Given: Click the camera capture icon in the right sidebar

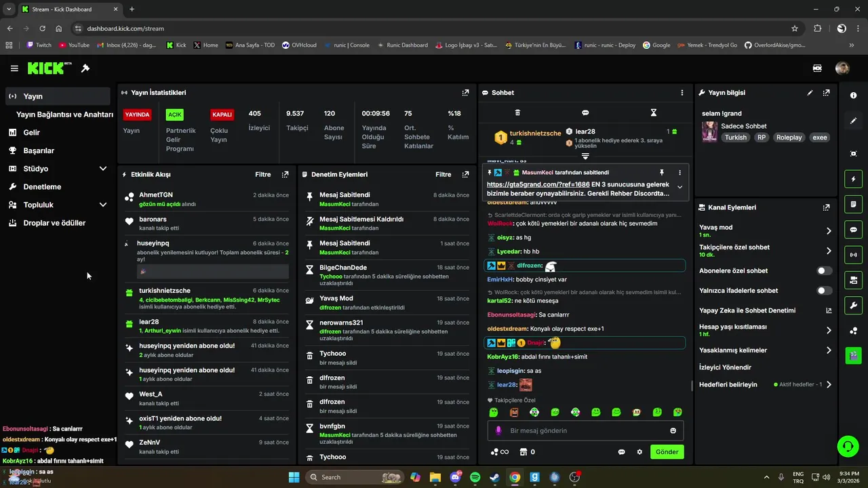Looking at the screenshot, I should pyautogui.click(x=853, y=154).
